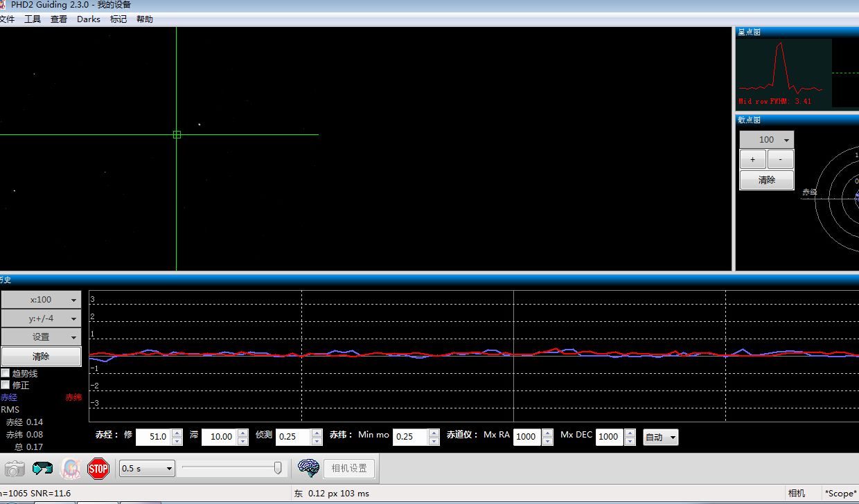Screen dimensions: 859x504
Task: Click the 相机设置 button
Action: [348, 469]
